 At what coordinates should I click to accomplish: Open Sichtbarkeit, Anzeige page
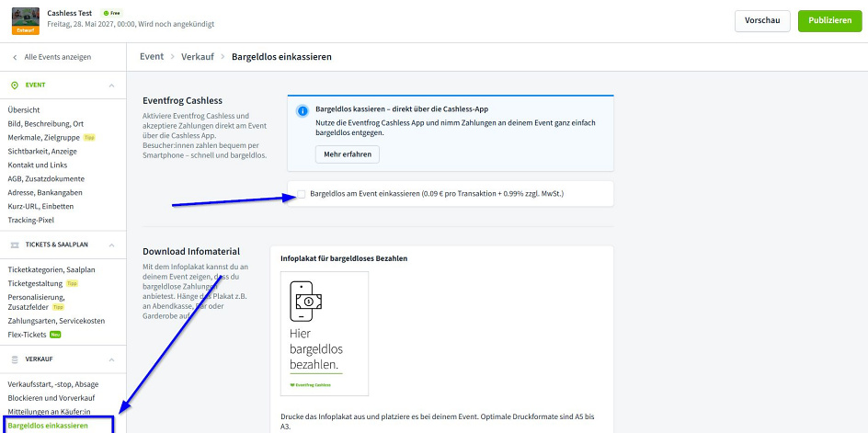(42, 151)
